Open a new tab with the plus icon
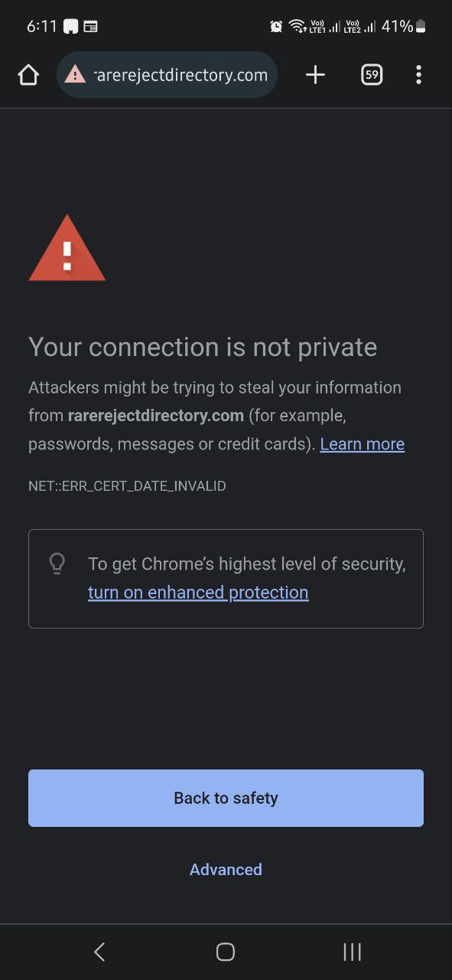The width and height of the screenshot is (452, 980). [x=315, y=74]
